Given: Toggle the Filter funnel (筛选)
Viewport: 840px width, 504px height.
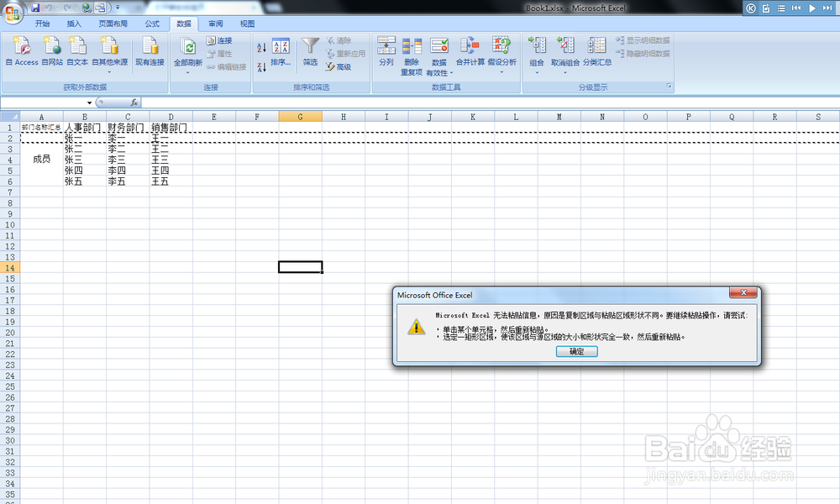Looking at the screenshot, I should pos(310,52).
